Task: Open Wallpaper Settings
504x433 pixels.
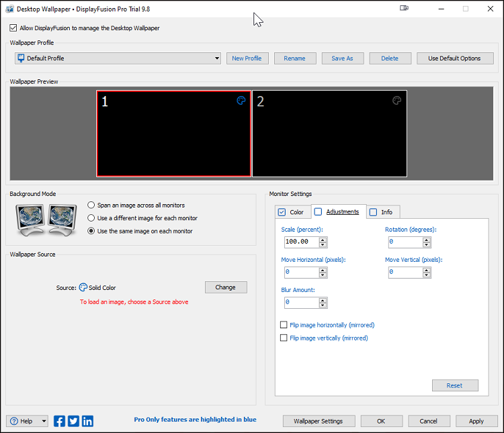Action: pyautogui.click(x=319, y=421)
